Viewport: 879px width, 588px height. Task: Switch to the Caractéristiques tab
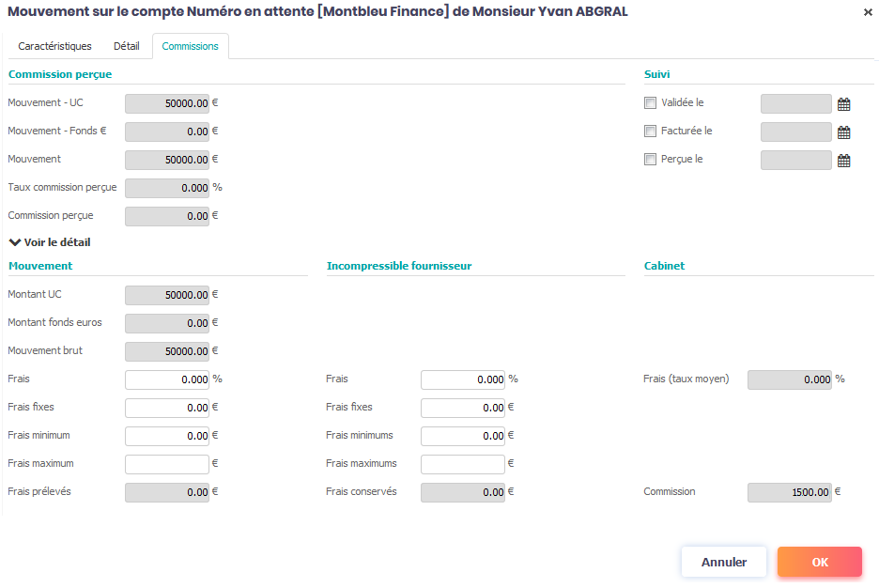[x=54, y=46]
